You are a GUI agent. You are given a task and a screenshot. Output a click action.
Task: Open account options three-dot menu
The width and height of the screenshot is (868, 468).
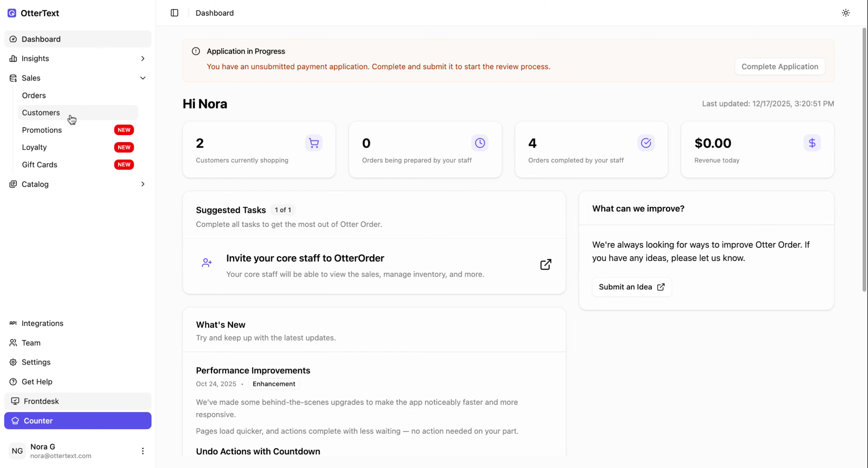pyautogui.click(x=142, y=451)
